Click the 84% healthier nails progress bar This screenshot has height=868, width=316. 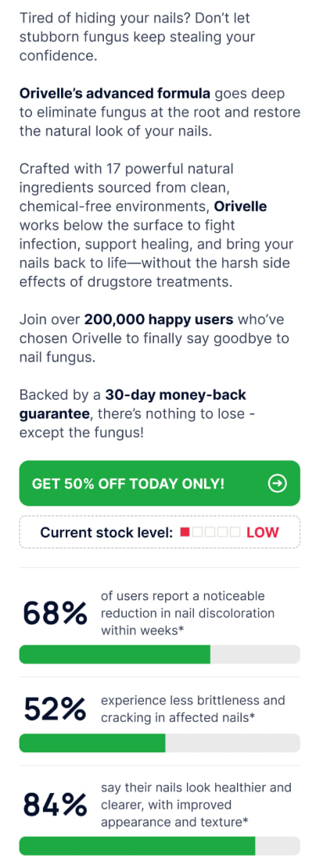pyautogui.click(x=160, y=846)
